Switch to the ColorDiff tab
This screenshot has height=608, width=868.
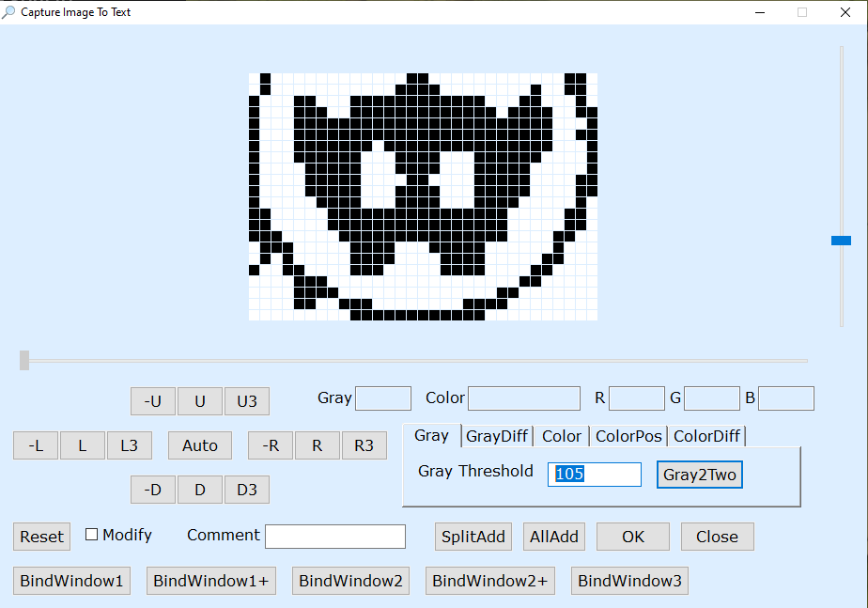[x=707, y=436]
